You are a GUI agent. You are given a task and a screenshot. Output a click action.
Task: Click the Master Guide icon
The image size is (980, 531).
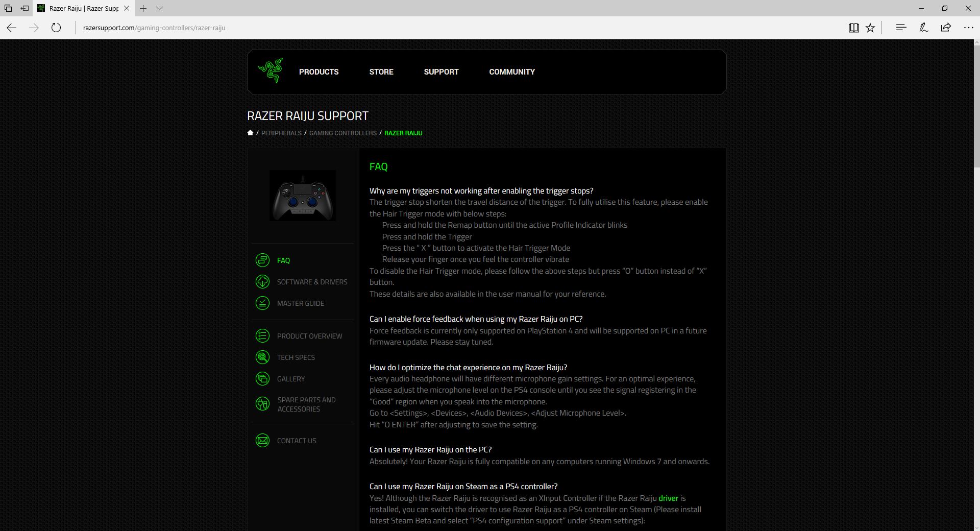pyautogui.click(x=262, y=303)
